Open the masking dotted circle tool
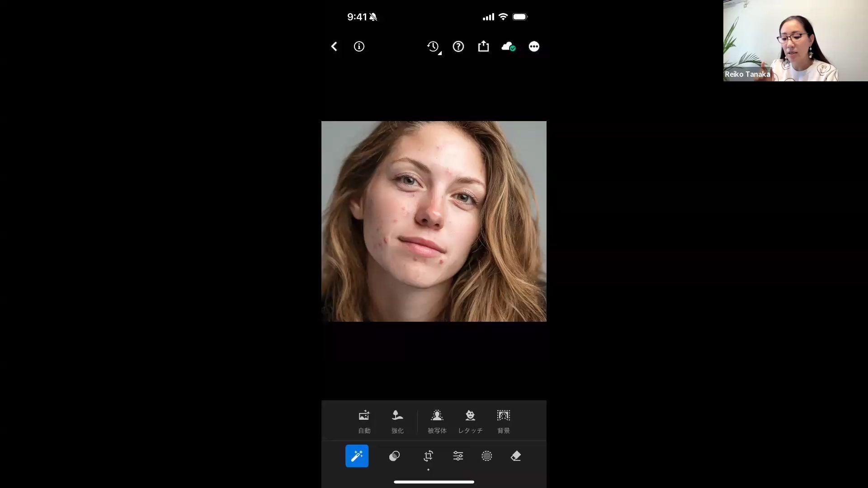Screen dimensions: 868x488 click(x=486, y=456)
